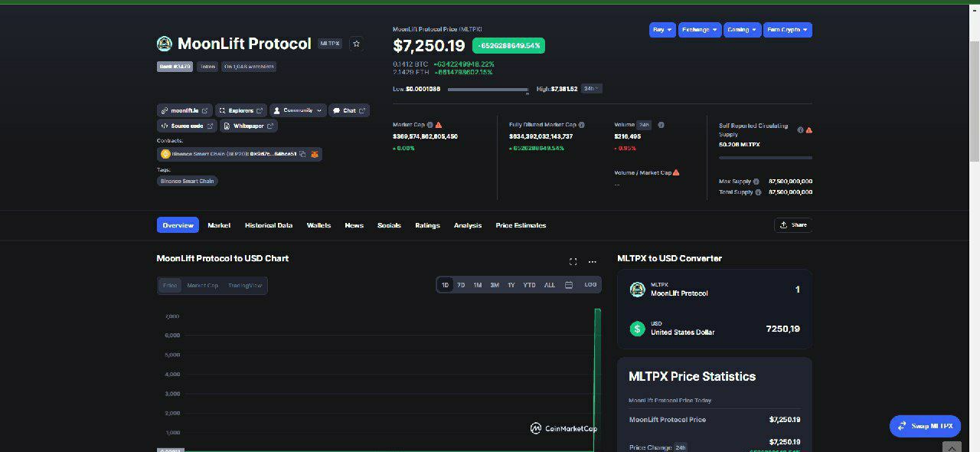Click the Low/High price range bar
The height and width of the screenshot is (452, 980).
point(488,90)
